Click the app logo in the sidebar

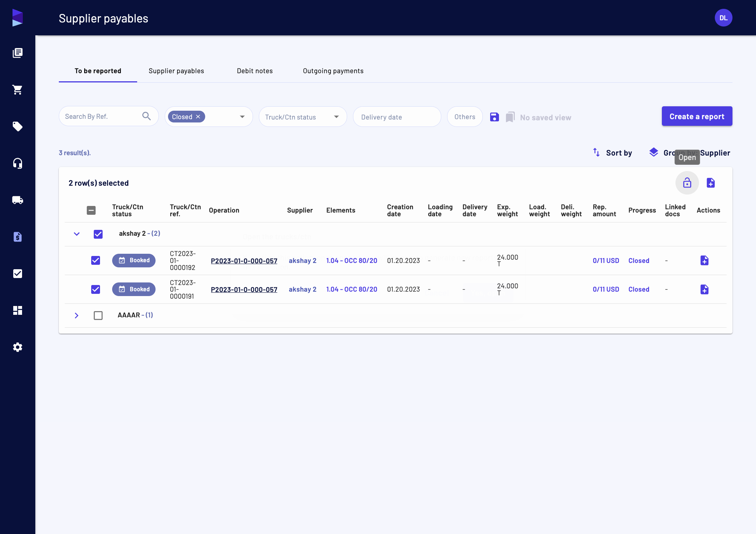tap(17, 18)
